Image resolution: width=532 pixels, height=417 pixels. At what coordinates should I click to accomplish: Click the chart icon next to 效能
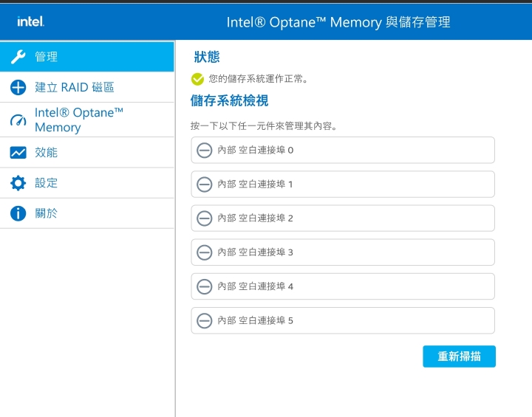click(x=18, y=153)
